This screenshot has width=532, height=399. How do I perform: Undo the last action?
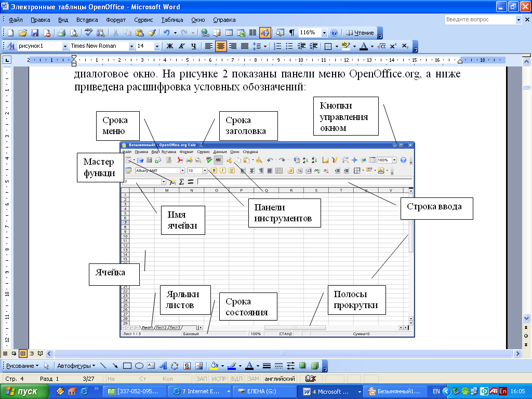coord(167,33)
